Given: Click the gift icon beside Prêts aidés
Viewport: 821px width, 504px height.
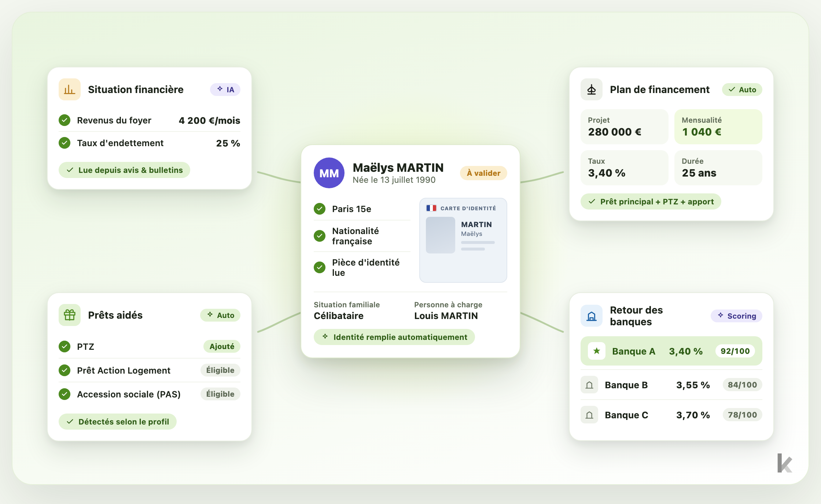Looking at the screenshot, I should pos(70,315).
